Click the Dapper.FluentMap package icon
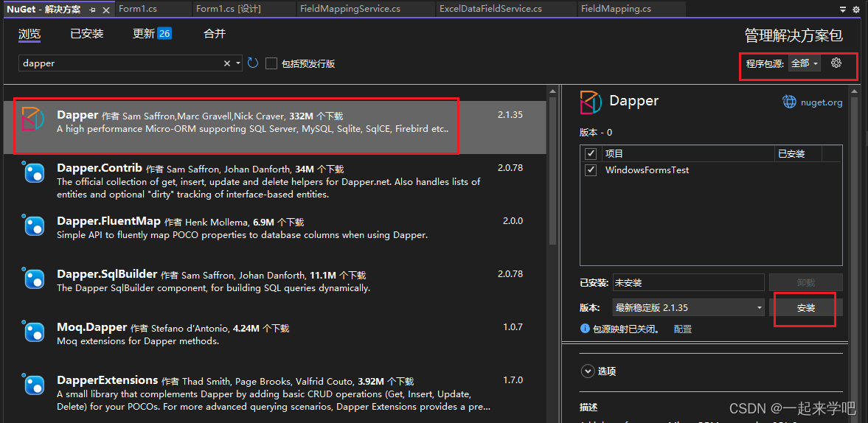Image resolution: width=868 pixels, height=423 pixels. (x=35, y=226)
